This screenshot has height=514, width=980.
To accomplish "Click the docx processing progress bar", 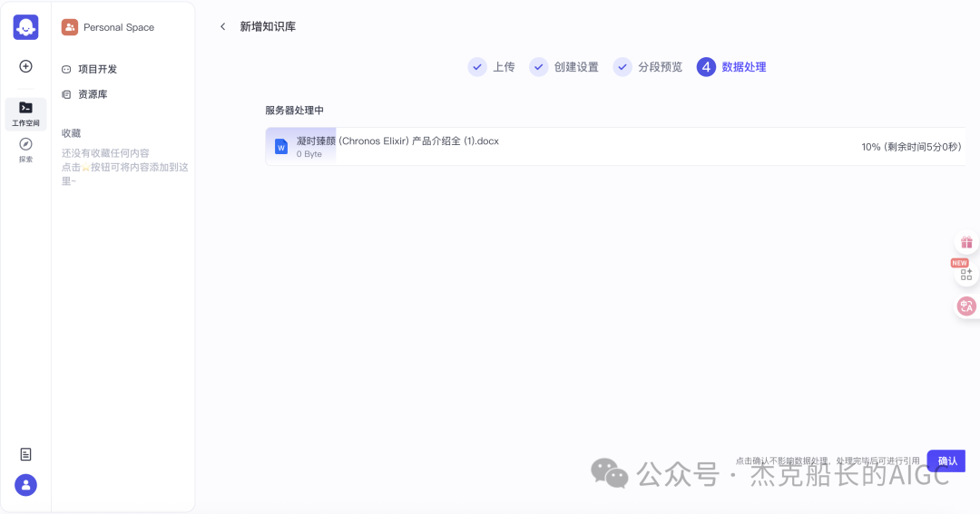I will (x=615, y=147).
